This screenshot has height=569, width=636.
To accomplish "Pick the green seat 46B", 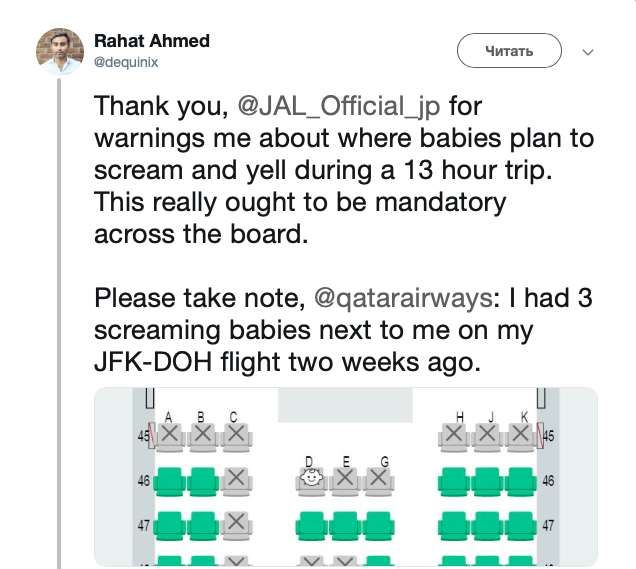I will (203, 481).
